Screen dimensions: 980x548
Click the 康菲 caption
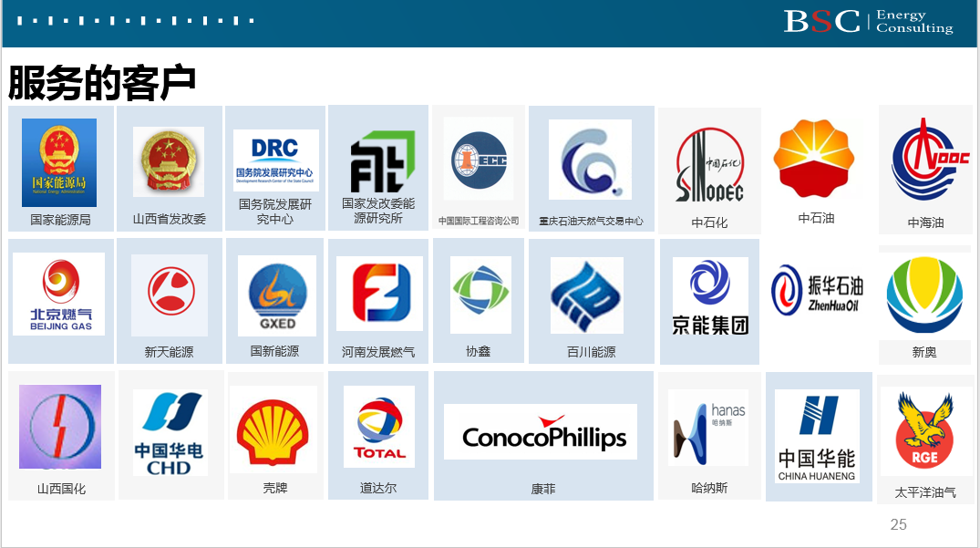(543, 490)
